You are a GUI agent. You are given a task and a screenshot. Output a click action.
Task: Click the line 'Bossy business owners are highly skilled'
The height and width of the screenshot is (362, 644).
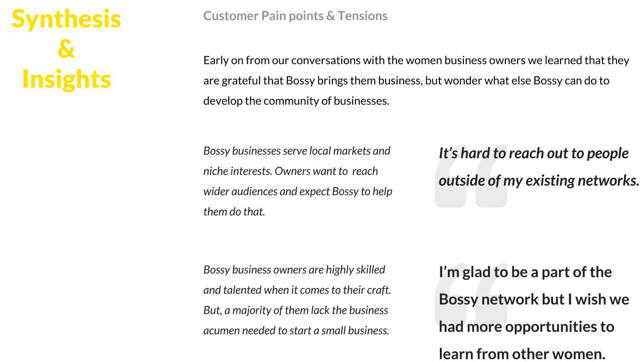[x=294, y=270]
